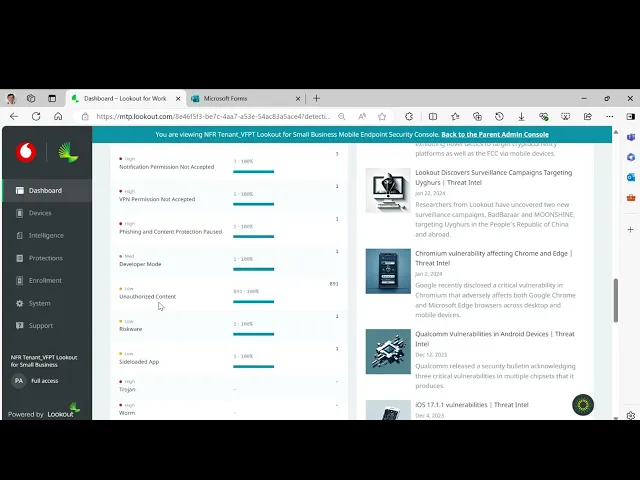Screen dimensions: 640x480
Task: Click VPN Permission Not Accepted row
Action: (229, 196)
